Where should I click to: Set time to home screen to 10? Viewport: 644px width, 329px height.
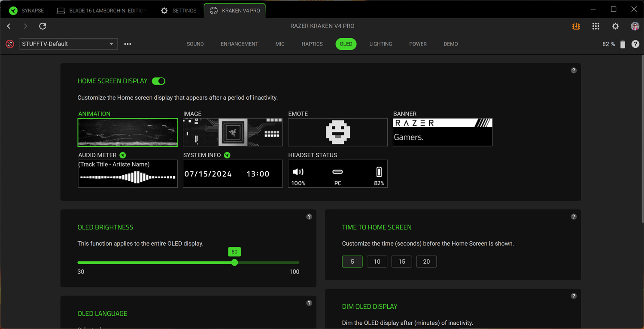click(377, 262)
